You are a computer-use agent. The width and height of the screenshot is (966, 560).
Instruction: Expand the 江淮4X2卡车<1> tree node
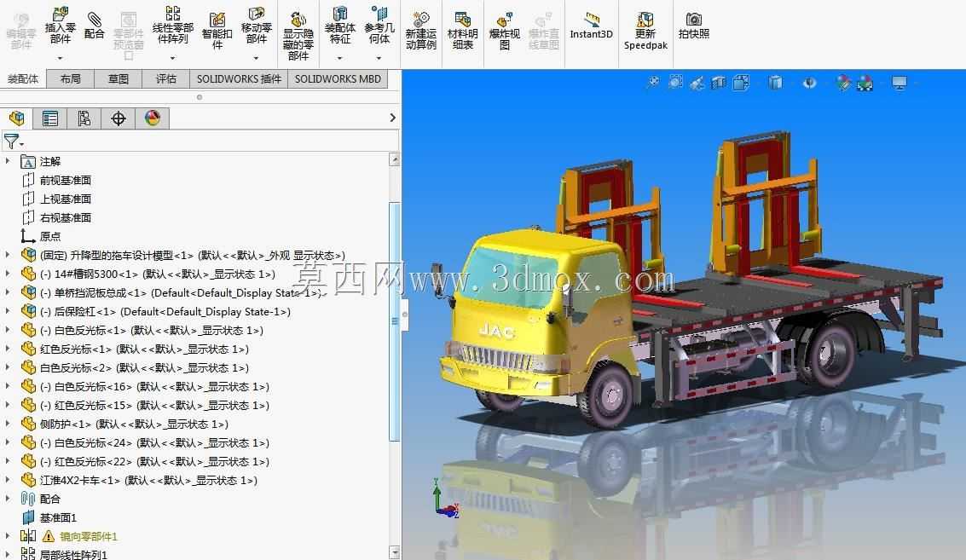8,480
